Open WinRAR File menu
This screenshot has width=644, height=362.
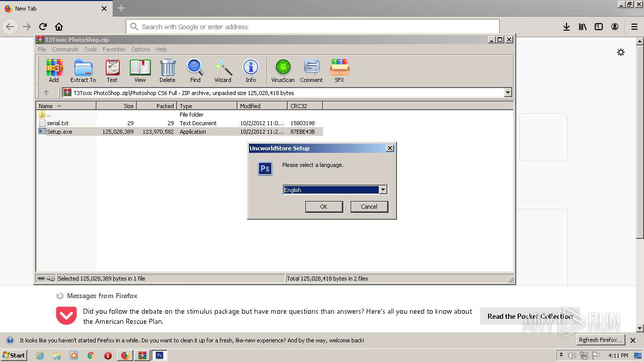point(42,49)
